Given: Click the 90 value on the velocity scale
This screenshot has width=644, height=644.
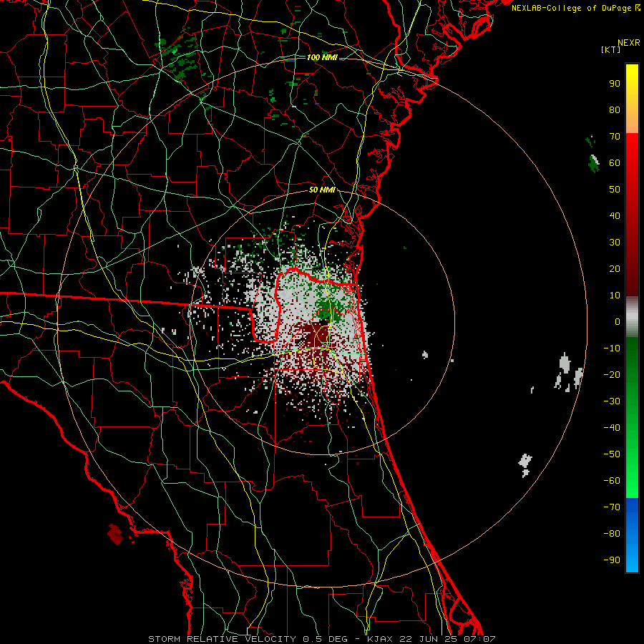Looking at the screenshot, I should point(615,84).
